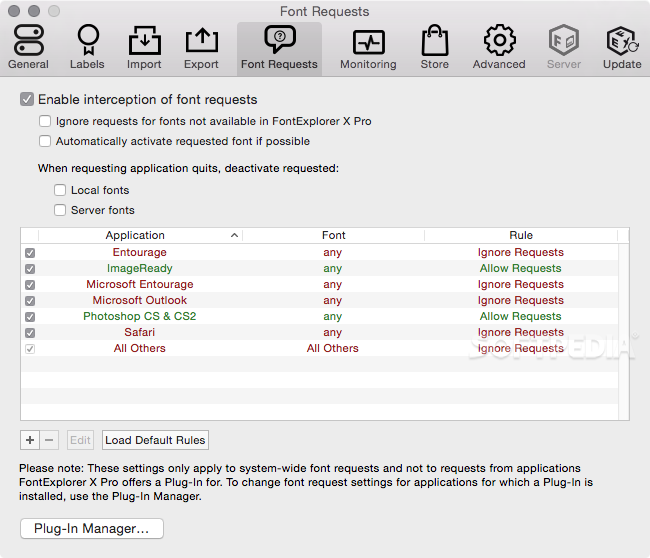Open the Store preferences pane
Image resolution: width=650 pixels, height=558 pixels.
click(x=434, y=47)
